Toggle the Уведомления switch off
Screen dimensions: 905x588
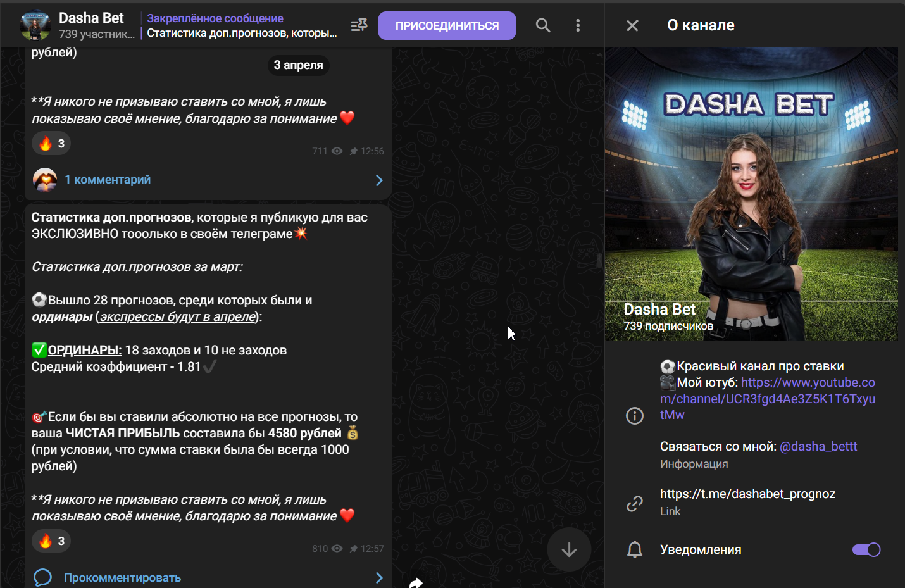pyautogui.click(x=866, y=549)
